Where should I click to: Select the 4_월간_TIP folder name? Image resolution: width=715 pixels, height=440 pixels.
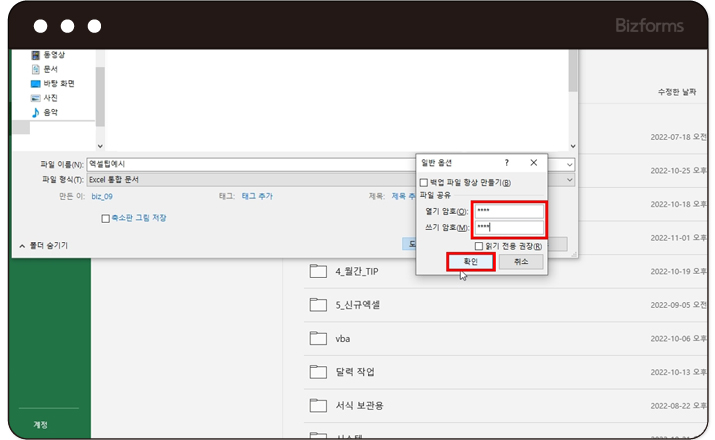point(357,271)
